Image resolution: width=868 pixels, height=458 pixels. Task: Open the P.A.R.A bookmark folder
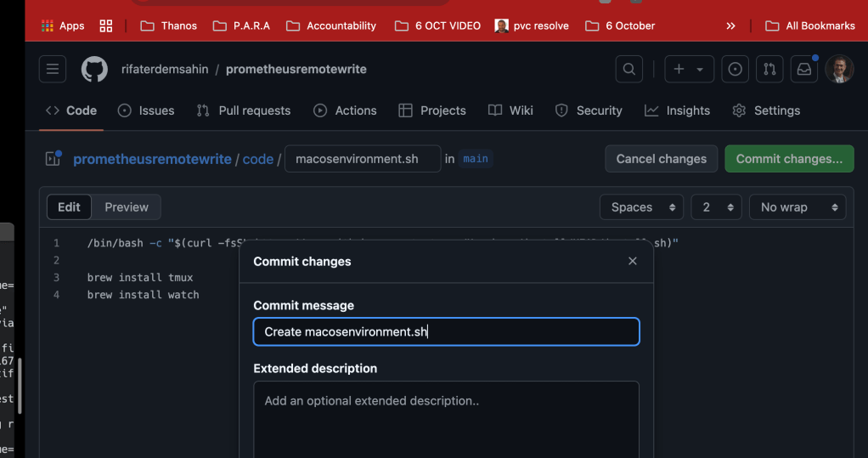241,25
